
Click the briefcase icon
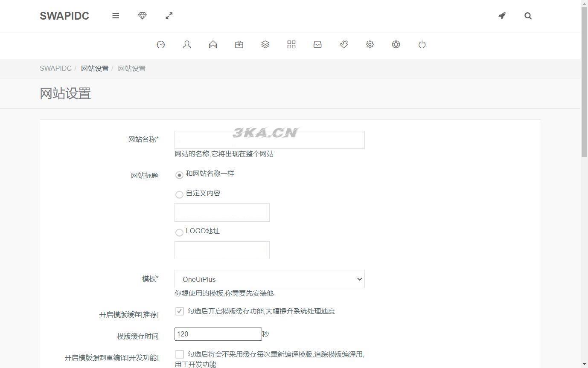tap(239, 44)
